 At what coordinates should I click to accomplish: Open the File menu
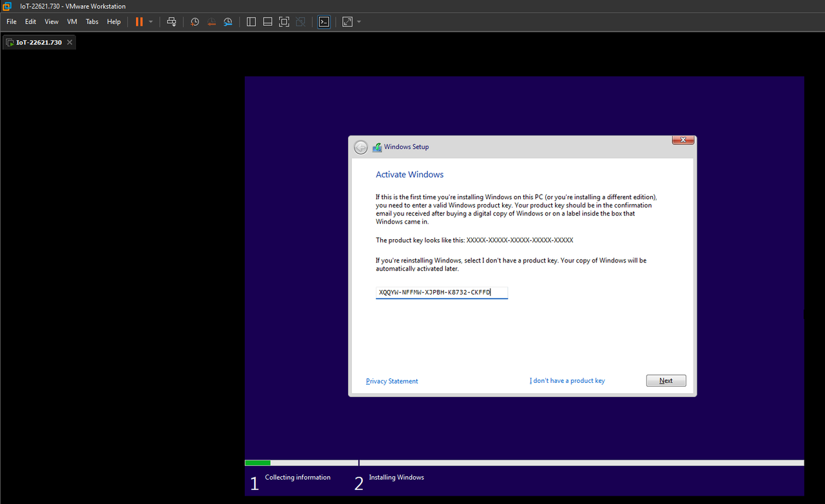pyautogui.click(x=12, y=22)
